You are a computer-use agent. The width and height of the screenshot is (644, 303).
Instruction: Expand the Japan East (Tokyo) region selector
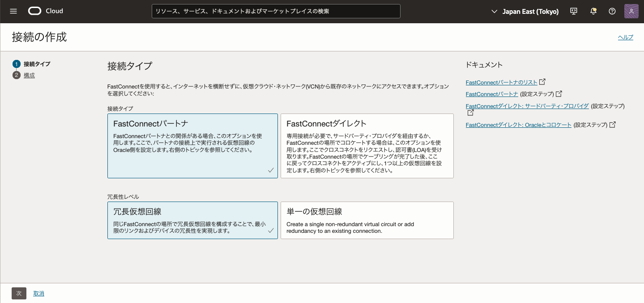[525, 12]
